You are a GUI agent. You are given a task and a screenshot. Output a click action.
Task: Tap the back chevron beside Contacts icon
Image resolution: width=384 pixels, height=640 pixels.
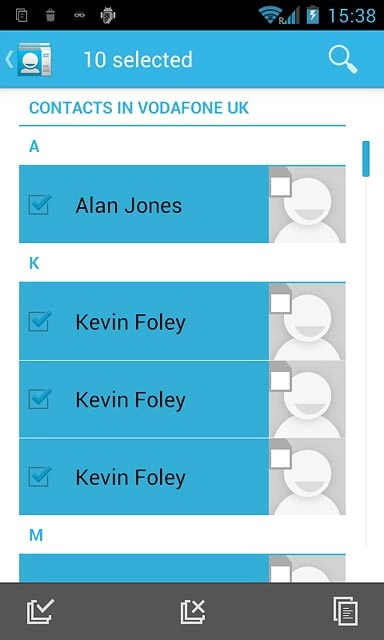9,60
